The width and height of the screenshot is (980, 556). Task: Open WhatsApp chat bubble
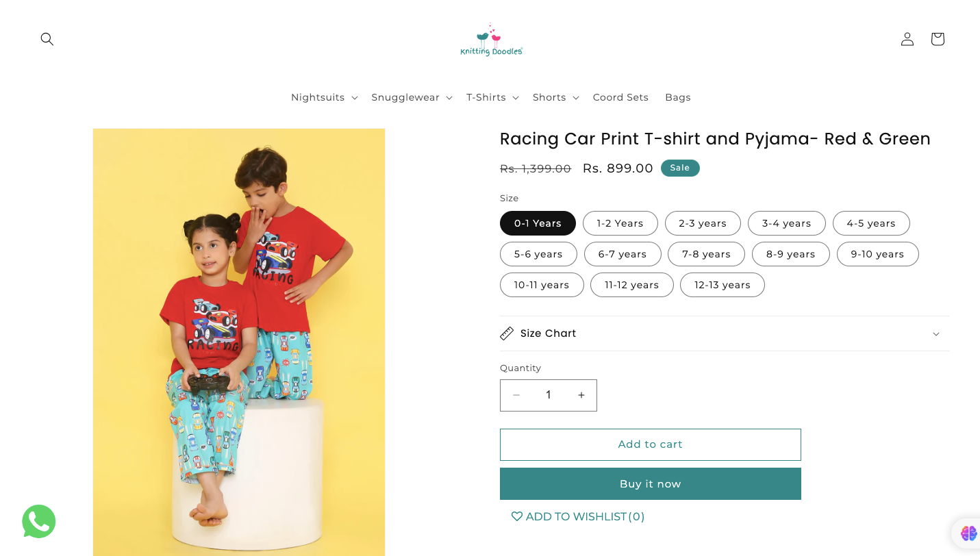39,522
